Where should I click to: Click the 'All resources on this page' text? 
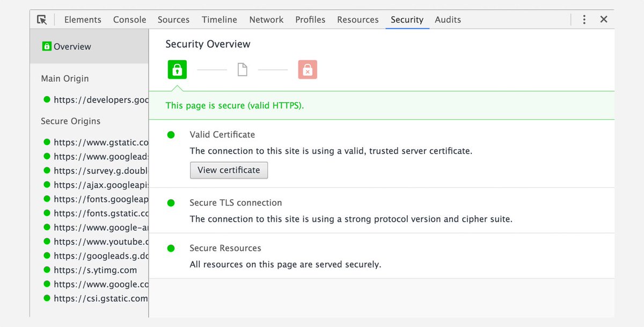click(x=286, y=265)
